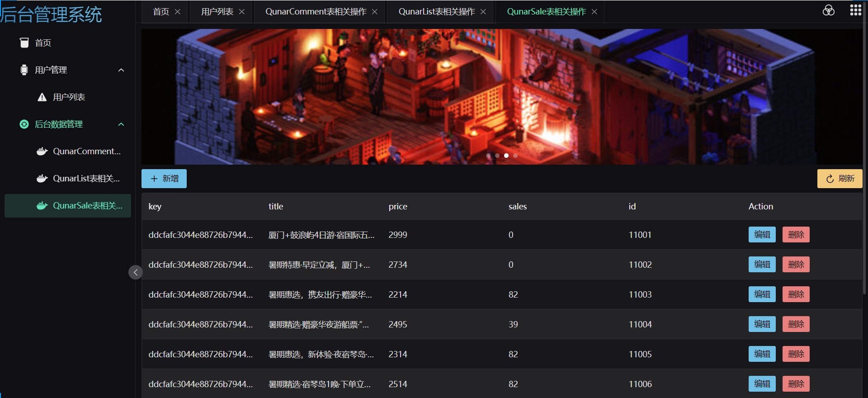Click the sales cell 39
This screenshot has height=398, width=868.
[513, 324]
